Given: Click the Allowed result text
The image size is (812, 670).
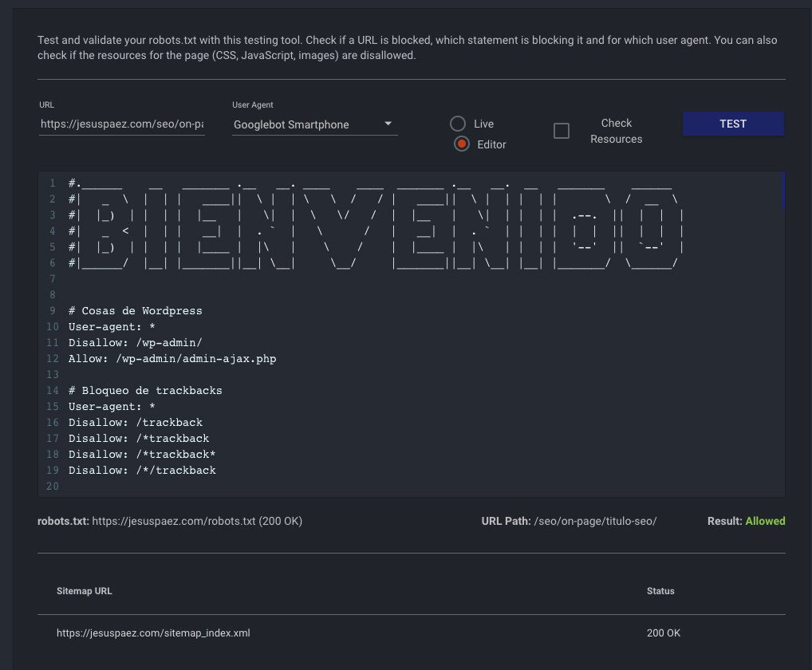Looking at the screenshot, I should (765, 521).
